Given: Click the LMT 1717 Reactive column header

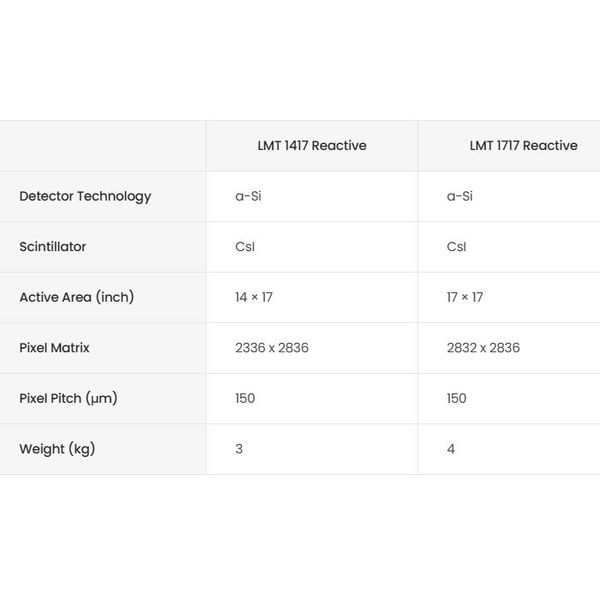Looking at the screenshot, I should (x=523, y=146).
